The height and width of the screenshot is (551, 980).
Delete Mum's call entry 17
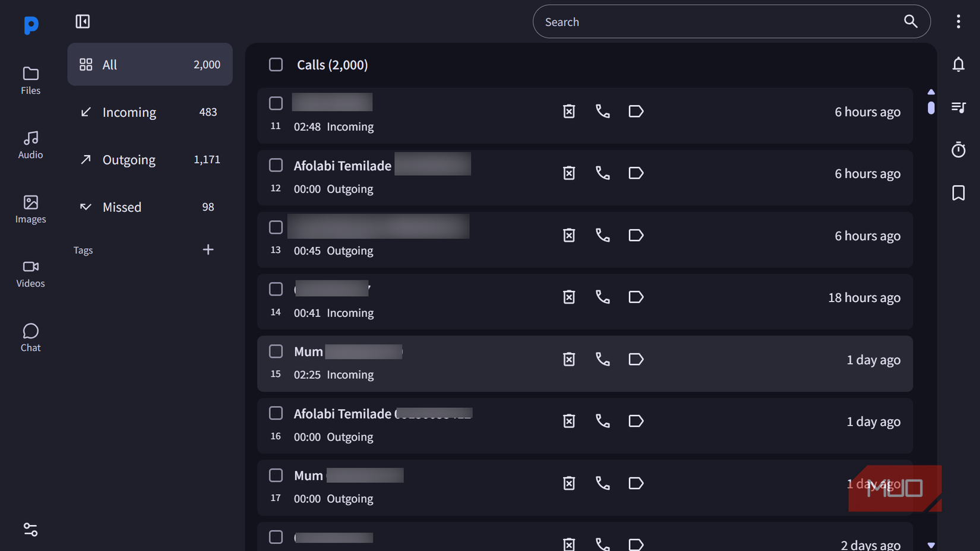pos(569,483)
